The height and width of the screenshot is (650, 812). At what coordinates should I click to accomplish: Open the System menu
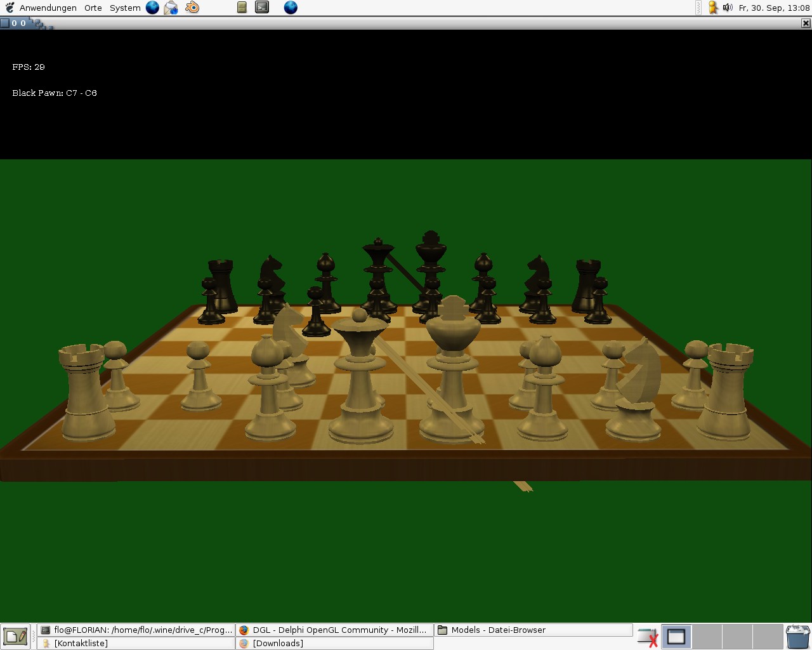tap(125, 8)
